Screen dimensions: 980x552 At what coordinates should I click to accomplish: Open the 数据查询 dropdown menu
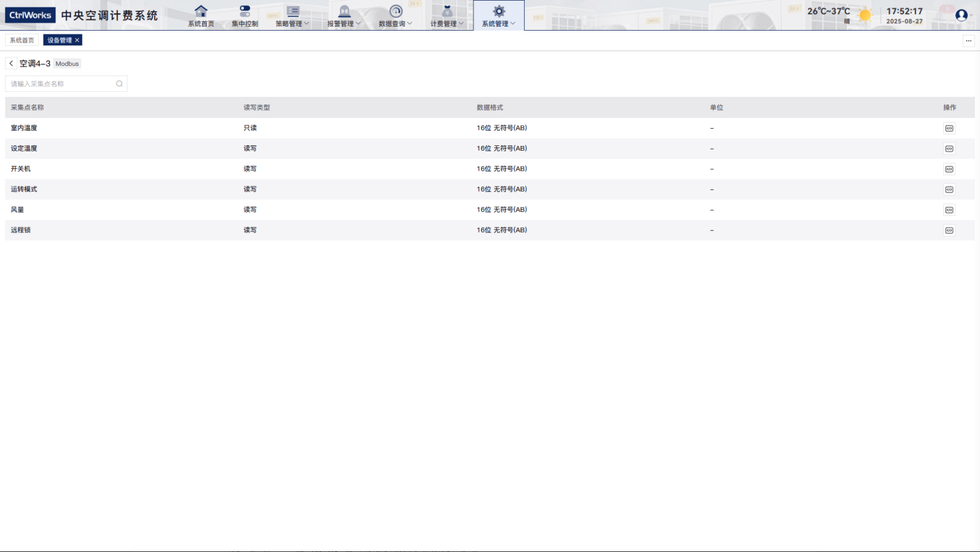pos(395,16)
